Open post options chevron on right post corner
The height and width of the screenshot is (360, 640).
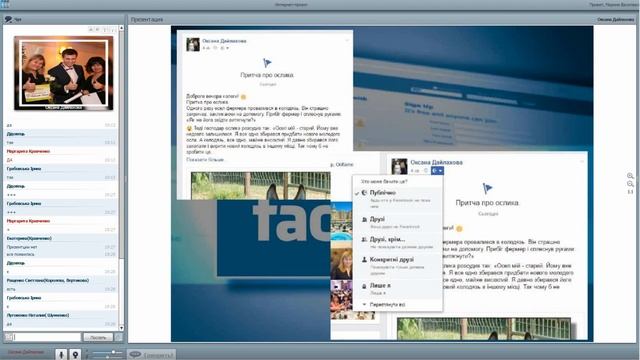[x=582, y=162]
